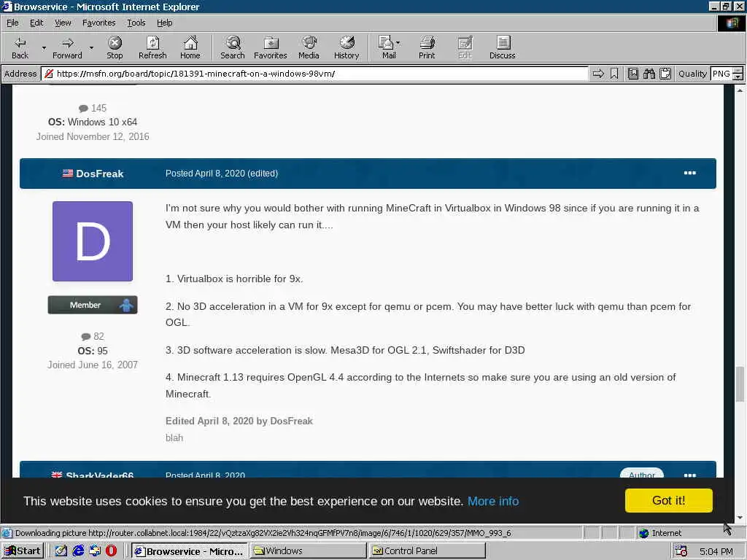Open the Quality PNG dropdown
This screenshot has height=560, width=747.
[x=738, y=74]
